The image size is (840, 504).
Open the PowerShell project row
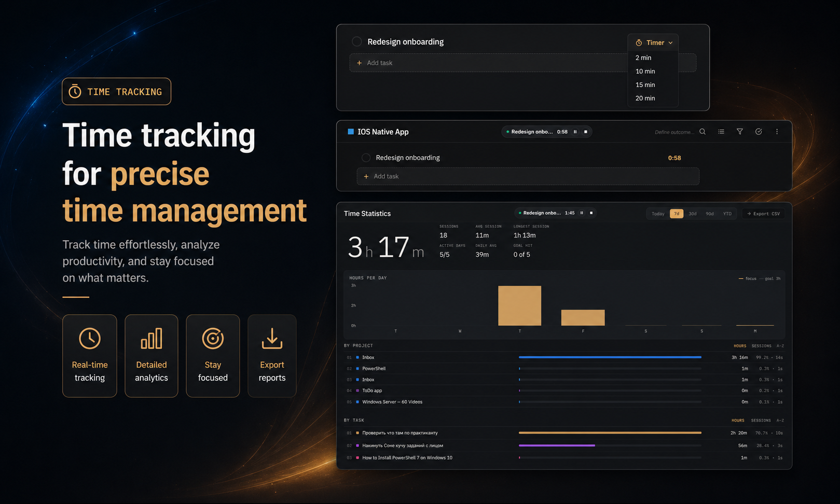pos(564,369)
